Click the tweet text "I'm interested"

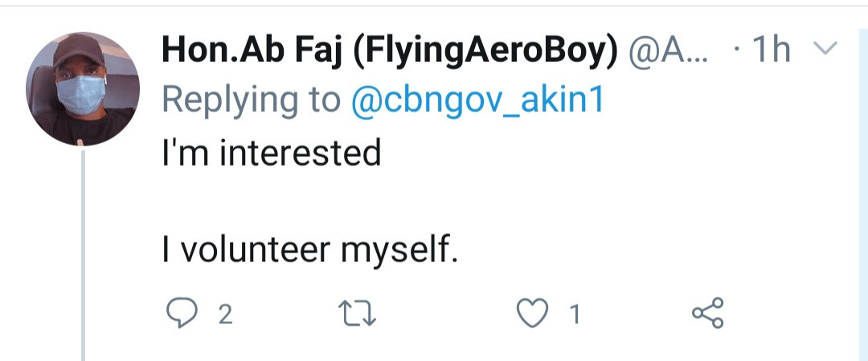pyautogui.click(x=271, y=151)
